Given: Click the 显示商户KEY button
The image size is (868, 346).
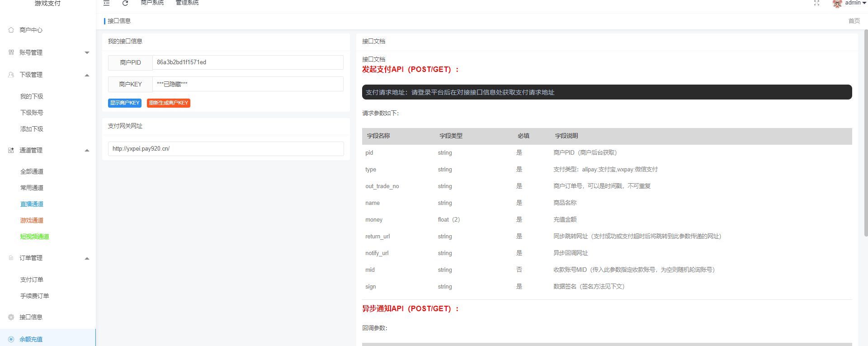Looking at the screenshot, I should click(125, 103).
